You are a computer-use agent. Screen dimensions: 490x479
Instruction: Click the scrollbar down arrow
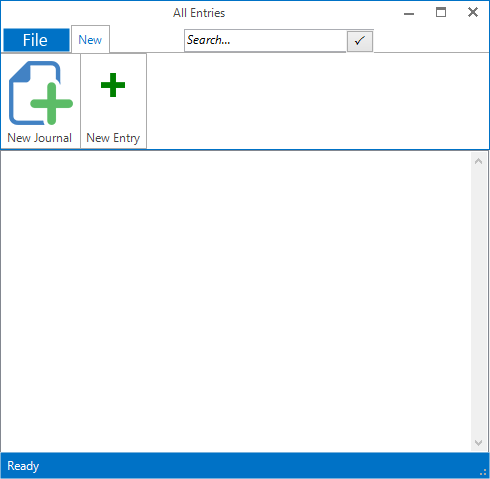point(479,443)
